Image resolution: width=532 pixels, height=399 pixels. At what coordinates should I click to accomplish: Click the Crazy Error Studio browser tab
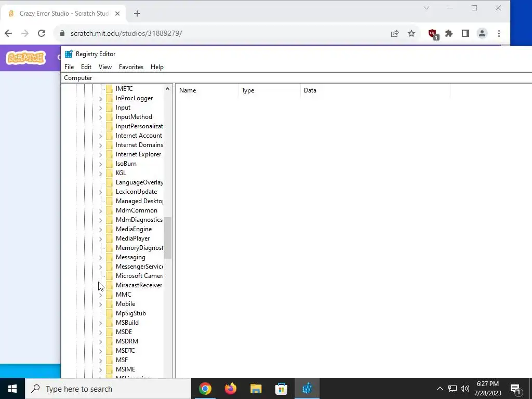(x=64, y=14)
